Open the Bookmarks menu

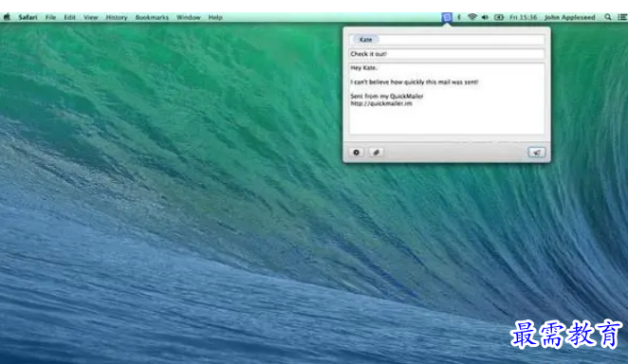[x=152, y=17]
